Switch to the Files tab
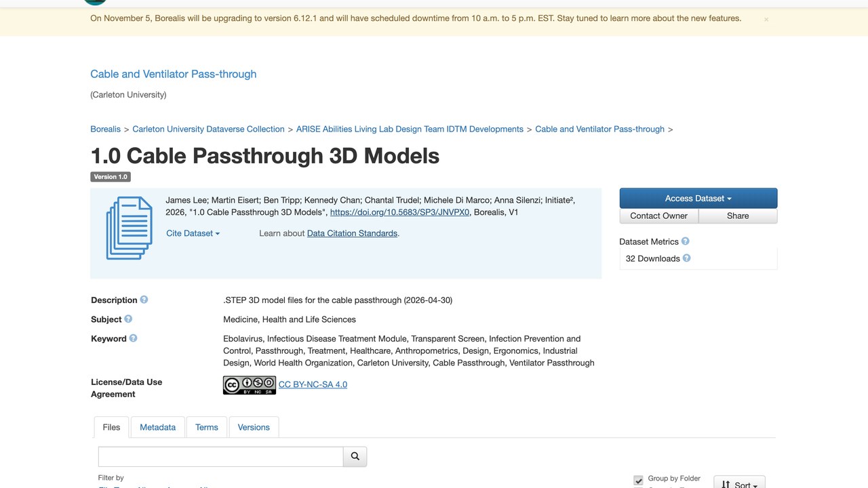868x488 pixels. [x=111, y=427]
